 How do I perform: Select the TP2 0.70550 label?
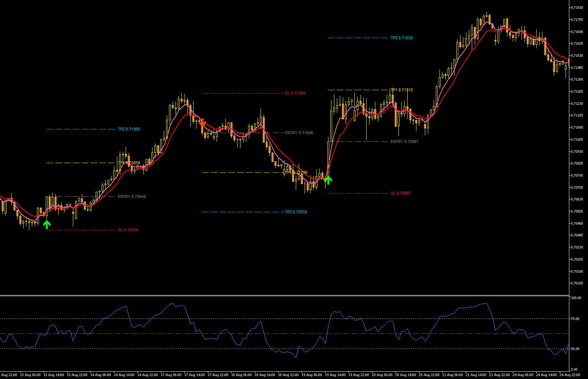pyautogui.click(x=296, y=212)
